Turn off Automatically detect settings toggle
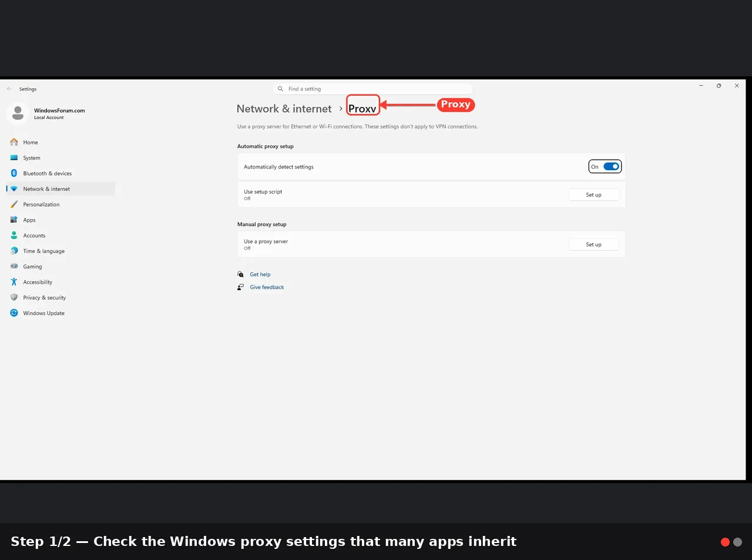The width and height of the screenshot is (752, 560). pyautogui.click(x=611, y=167)
